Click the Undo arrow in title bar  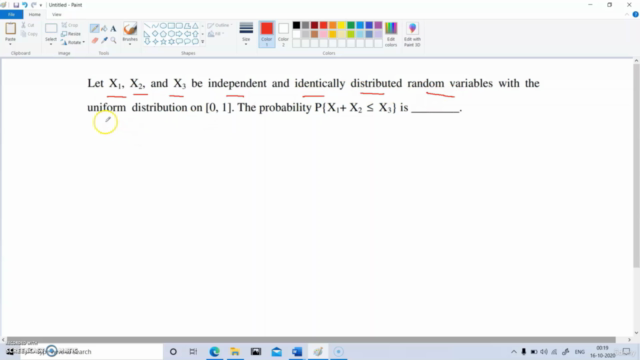[24, 5]
